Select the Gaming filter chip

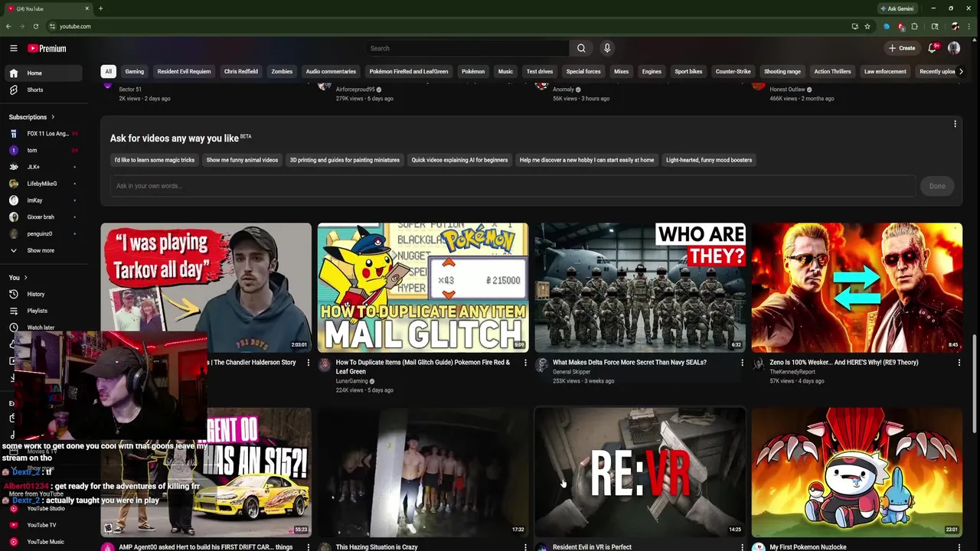tap(134, 71)
